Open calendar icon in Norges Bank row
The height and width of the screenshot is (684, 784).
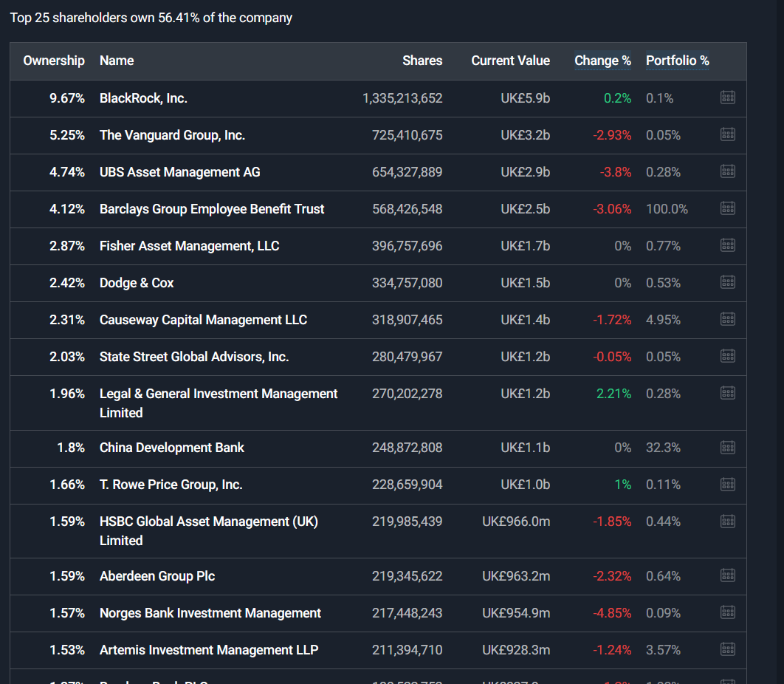click(727, 612)
